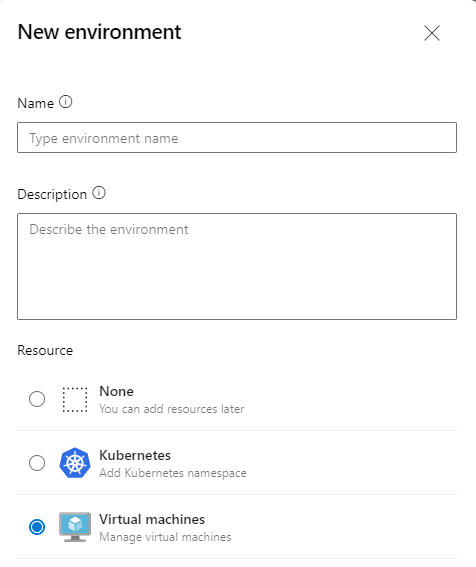Viewport: 476px width, 567px height.
Task: Click 'You can add resources later' text
Action: 172,409
